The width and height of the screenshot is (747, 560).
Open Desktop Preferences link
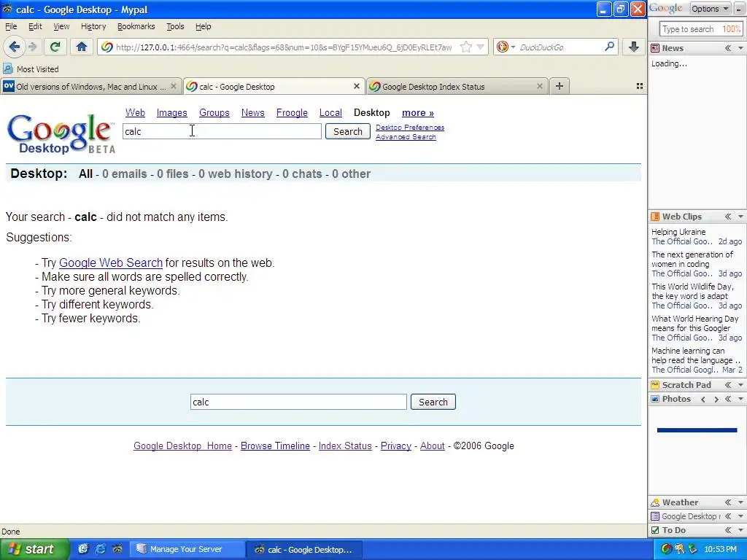click(410, 127)
